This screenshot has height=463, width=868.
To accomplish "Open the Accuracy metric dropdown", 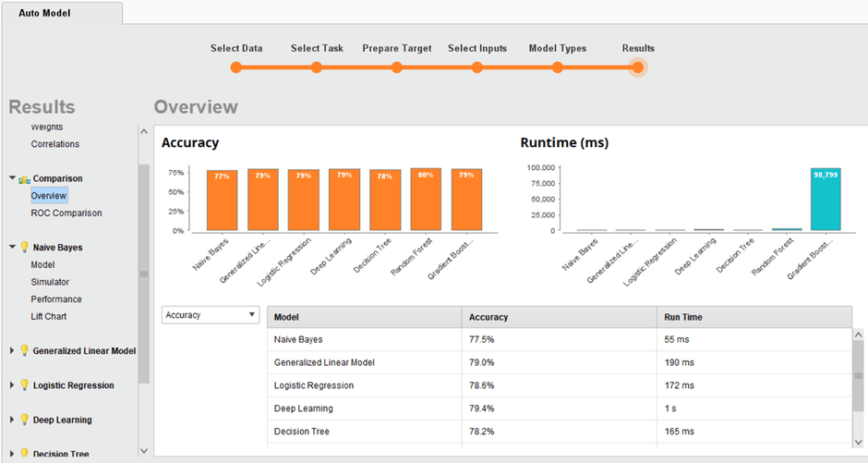I will pos(211,315).
